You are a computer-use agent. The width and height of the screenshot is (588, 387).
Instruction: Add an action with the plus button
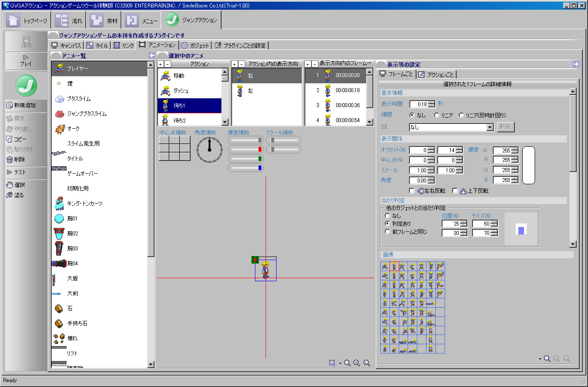click(161, 64)
